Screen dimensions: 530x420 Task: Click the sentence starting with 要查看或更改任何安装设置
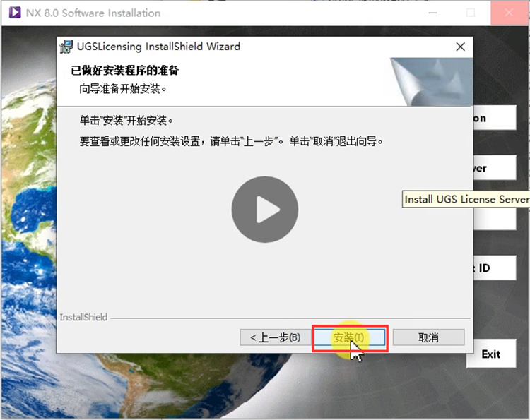[x=231, y=141]
